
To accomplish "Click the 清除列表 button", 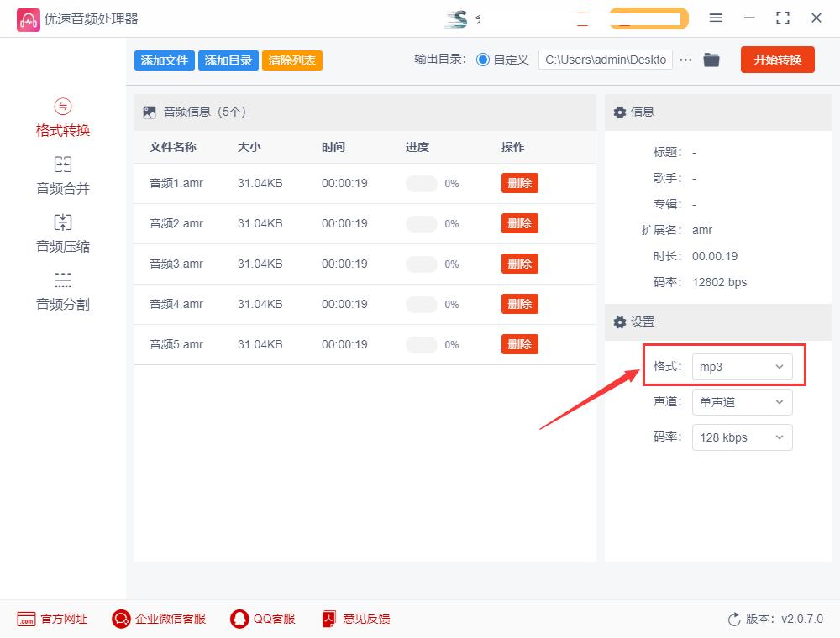I will point(291,60).
